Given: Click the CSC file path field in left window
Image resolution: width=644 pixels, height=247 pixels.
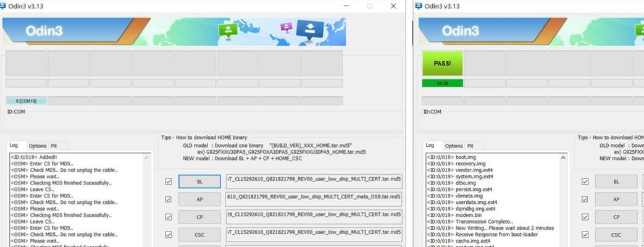Looking at the screenshot, I should click(x=314, y=235).
